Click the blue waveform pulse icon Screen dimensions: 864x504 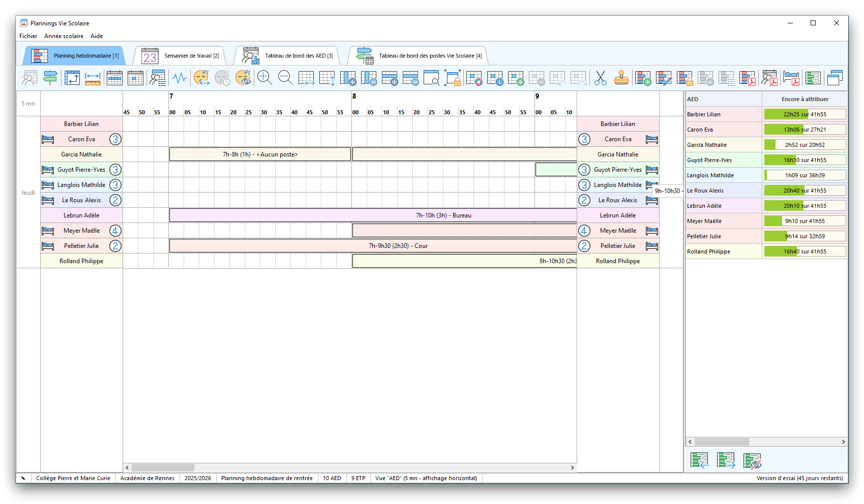pos(179,78)
